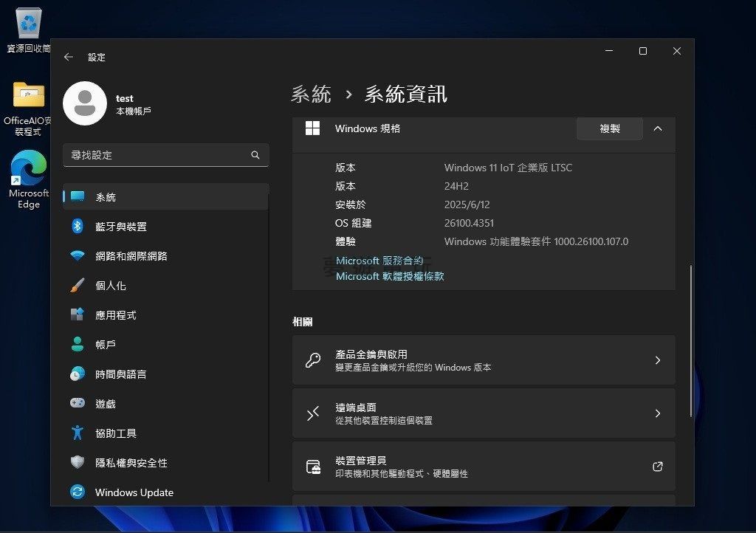Image resolution: width=756 pixels, height=533 pixels.
Task: Select the 24H2 version value
Action: pos(456,186)
